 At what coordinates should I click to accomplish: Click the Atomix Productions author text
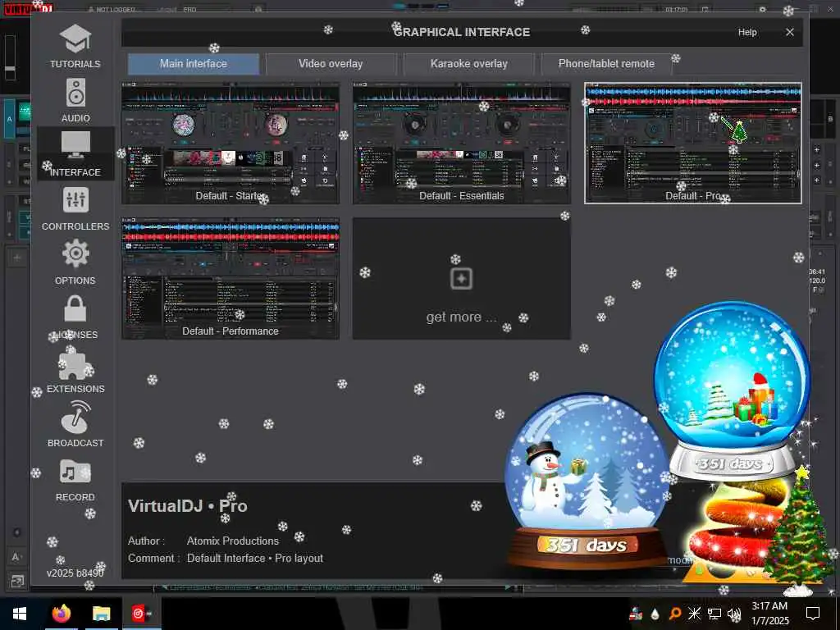[232, 541]
